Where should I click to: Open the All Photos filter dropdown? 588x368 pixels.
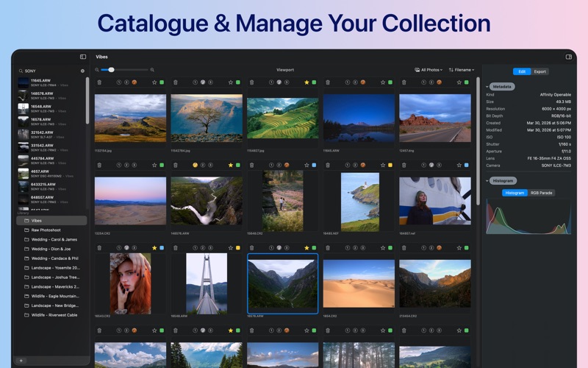429,70
